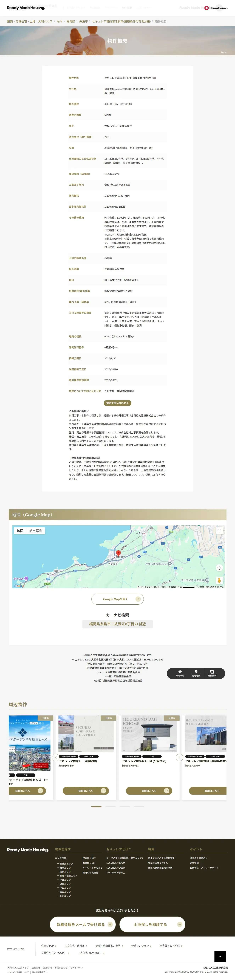The image size is (235, 980).
Task: Click the 現地地図 pin icon button
Action: [196, 673]
